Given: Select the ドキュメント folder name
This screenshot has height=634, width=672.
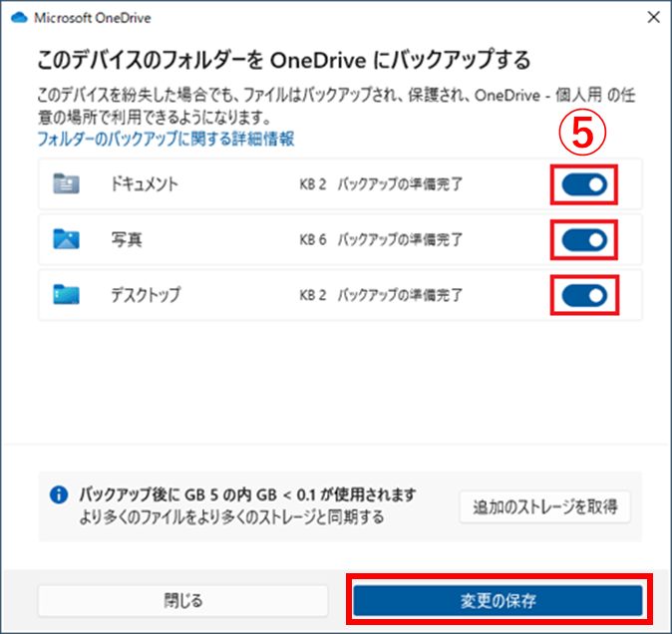Looking at the screenshot, I should point(144,184).
